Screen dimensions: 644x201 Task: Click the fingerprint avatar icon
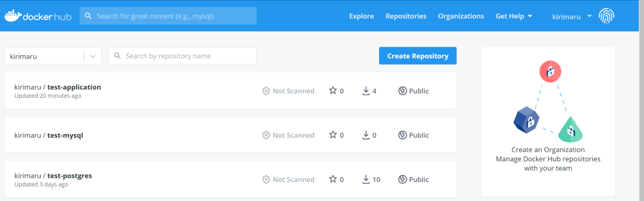click(606, 16)
